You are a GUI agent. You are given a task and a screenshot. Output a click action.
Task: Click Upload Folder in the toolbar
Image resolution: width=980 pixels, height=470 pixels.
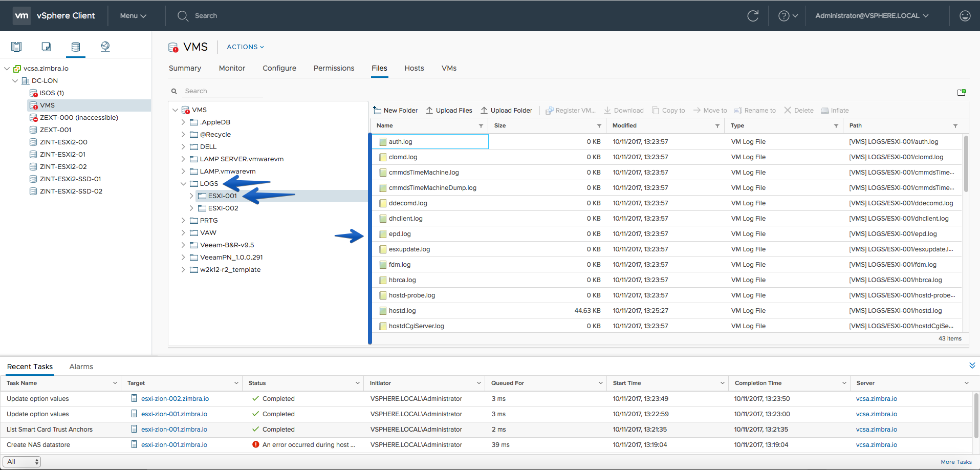click(506, 110)
